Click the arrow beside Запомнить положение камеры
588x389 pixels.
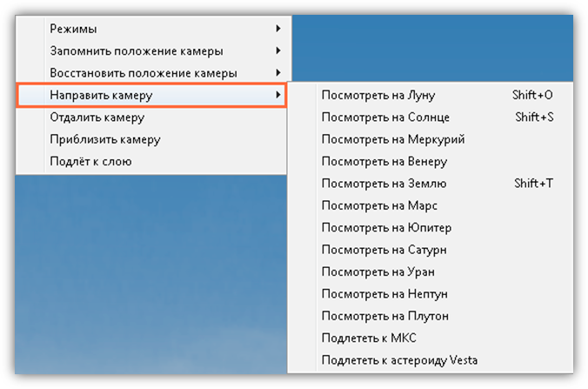(x=277, y=50)
